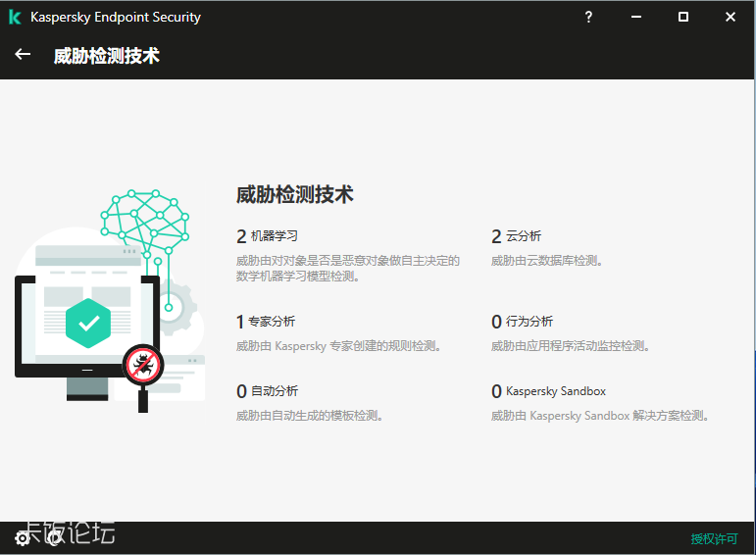Open the 授权许可 license link
The width and height of the screenshot is (756, 555).
pyautogui.click(x=714, y=538)
